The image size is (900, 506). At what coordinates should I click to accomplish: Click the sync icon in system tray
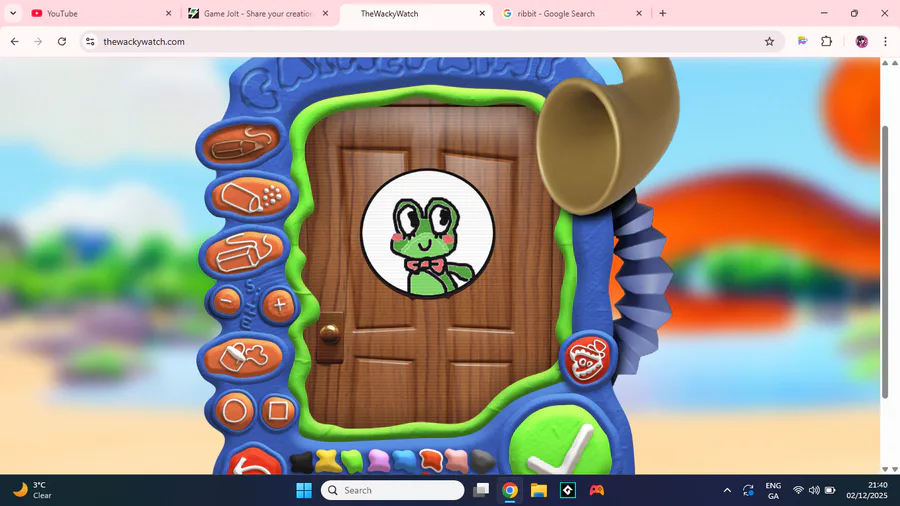tap(748, 491)
